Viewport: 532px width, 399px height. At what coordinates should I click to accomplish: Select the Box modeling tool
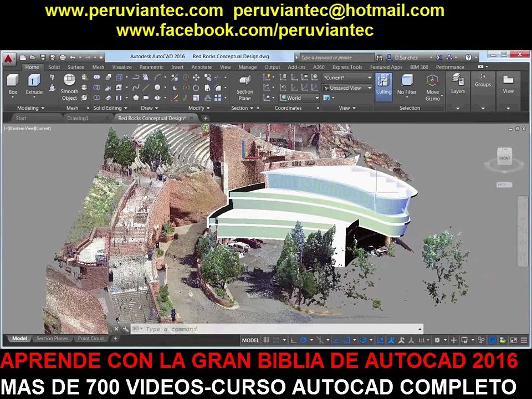(x=13, y=84)
